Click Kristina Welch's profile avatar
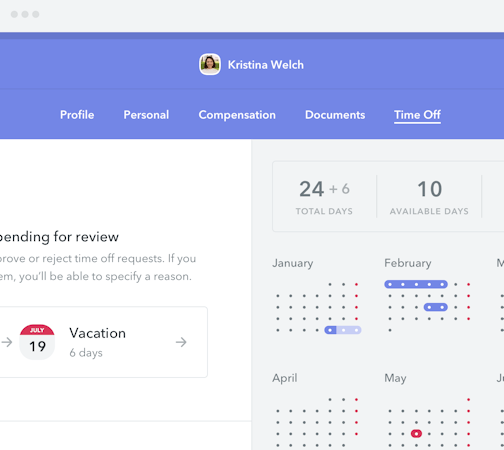The image size is (504, 450). click(210, 64)
